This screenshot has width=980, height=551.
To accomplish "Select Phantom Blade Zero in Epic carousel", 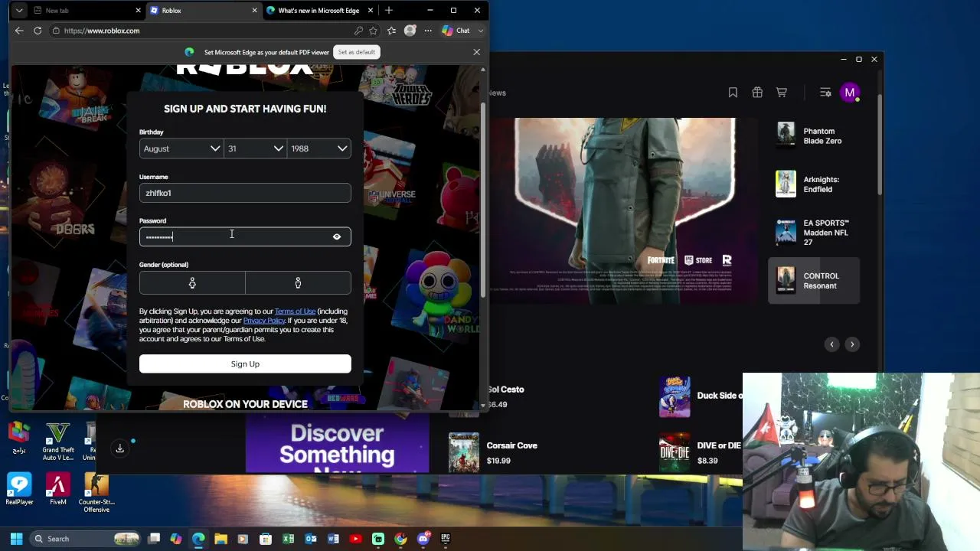I will coord(814,136).
